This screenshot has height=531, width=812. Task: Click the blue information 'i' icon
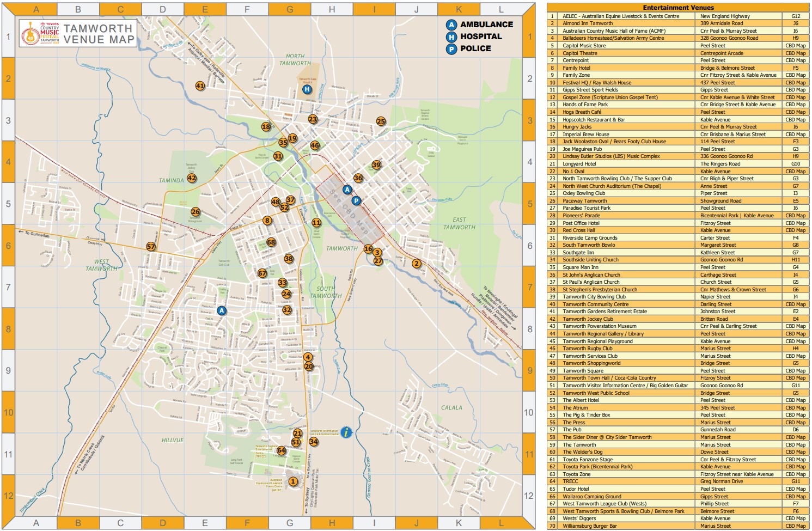[346, 432]
